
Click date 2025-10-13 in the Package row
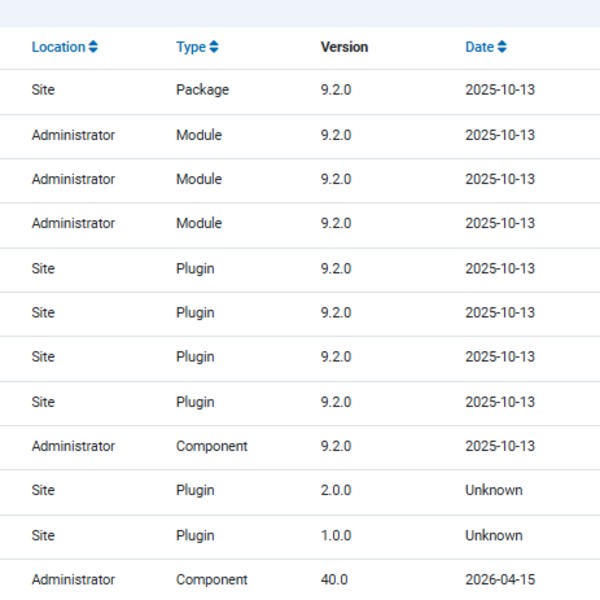[500, 90]
